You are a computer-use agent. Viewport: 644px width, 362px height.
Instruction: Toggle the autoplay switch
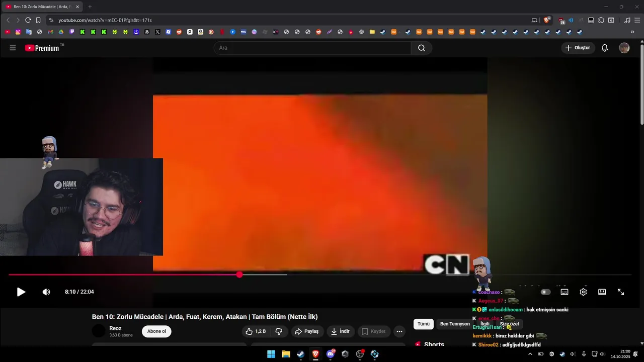[545, 292]
